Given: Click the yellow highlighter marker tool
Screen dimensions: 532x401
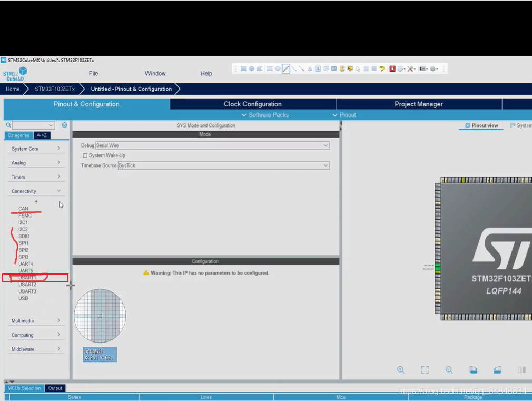Looking at the screenshot, I should click(x=382, y=69).
